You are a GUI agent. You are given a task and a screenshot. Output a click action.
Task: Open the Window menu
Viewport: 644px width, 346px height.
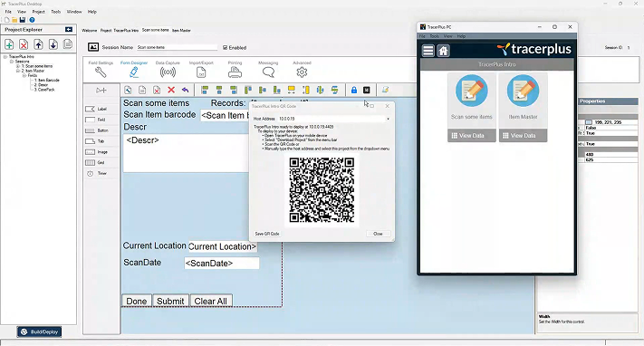tap(74, 12)
